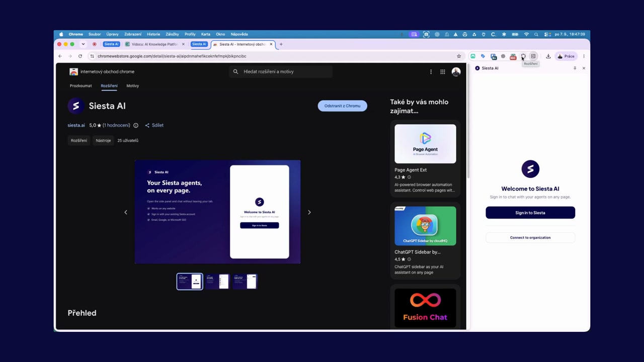Go back to previous page
The height and width of the screenshot is (362, 644).
point(60,56)
